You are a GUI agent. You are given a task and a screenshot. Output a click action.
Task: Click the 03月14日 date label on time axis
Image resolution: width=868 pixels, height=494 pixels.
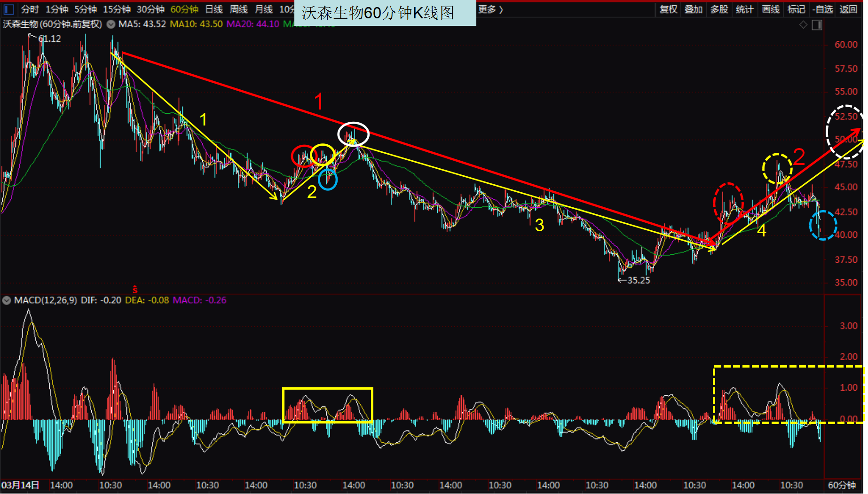click(x=20, y=486)
